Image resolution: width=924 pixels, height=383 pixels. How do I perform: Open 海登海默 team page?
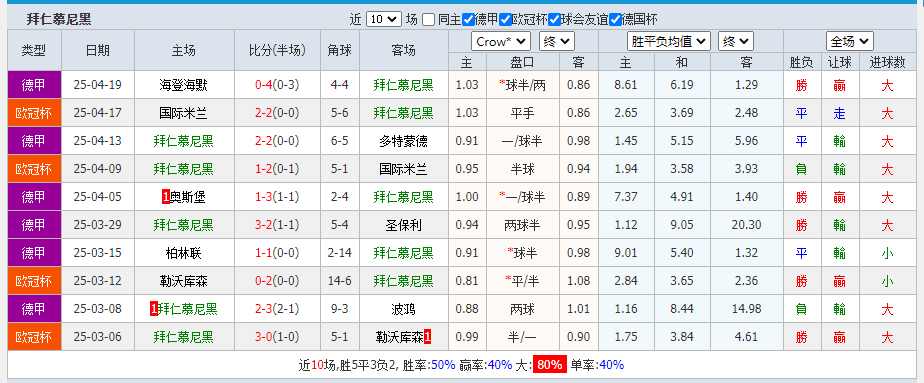click(183, 85)
